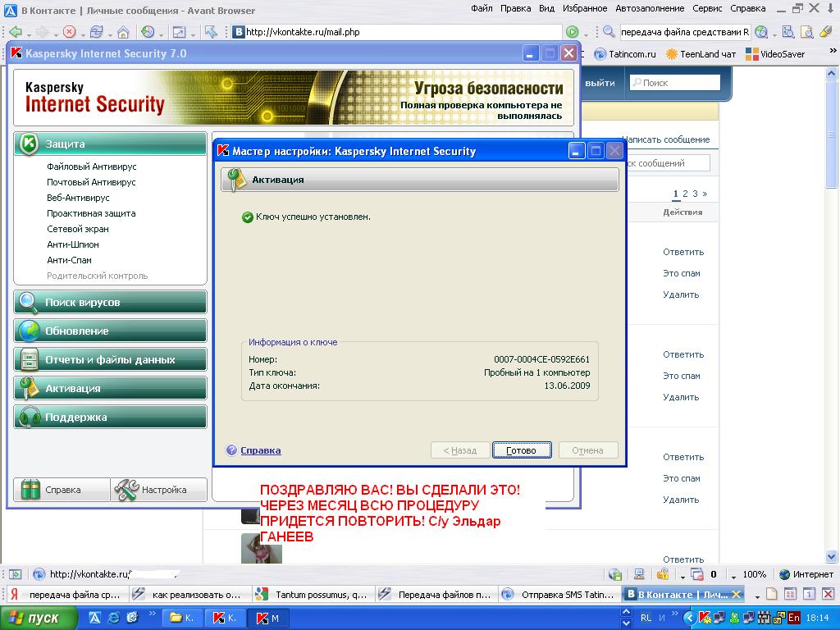The height and width of the screenshot is (630, 840).
Task: Click the Internet Explorer quick launch icon
Action: pos(113,618)
